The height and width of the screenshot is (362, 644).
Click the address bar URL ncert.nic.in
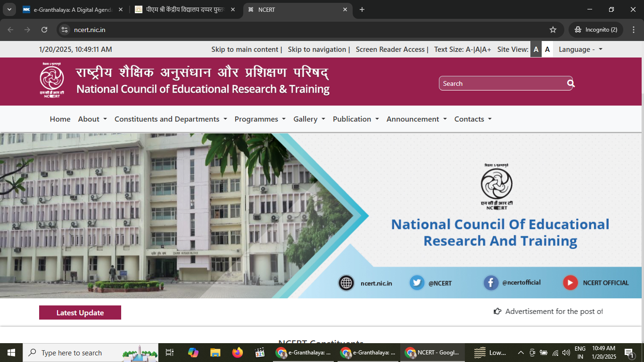pos(90,30)
